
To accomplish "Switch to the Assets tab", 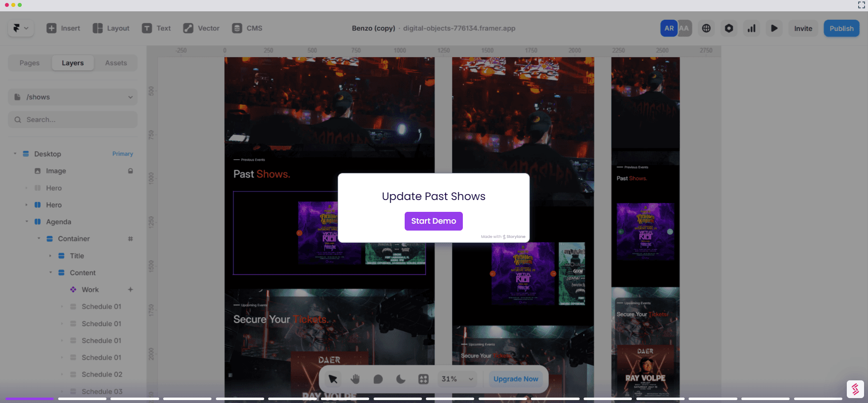I will click(x=116, y=63).
